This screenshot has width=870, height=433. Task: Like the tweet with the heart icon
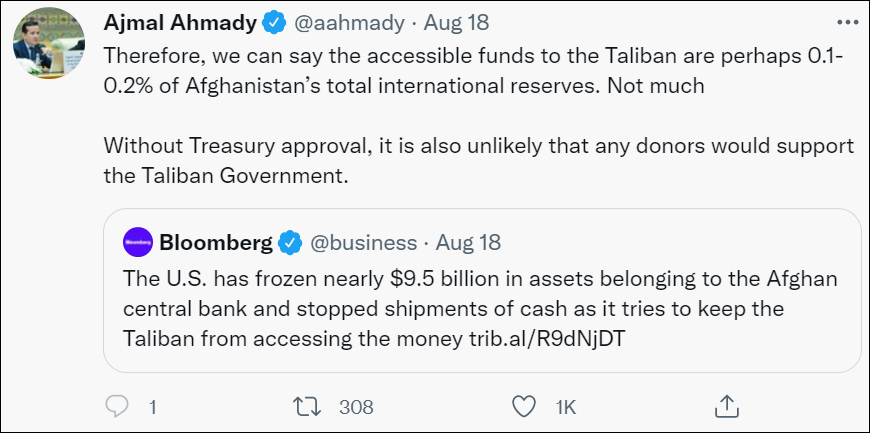click(x=524, y=406)
